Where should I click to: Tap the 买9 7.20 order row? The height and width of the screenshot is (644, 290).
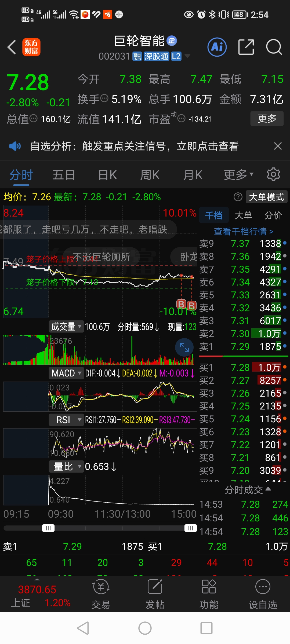(243, 470)
